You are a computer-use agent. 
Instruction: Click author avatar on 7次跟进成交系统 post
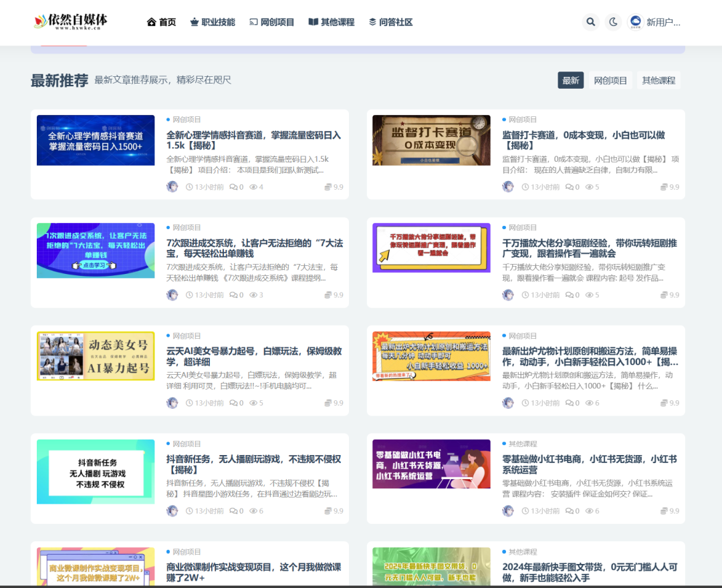(172, 295)
